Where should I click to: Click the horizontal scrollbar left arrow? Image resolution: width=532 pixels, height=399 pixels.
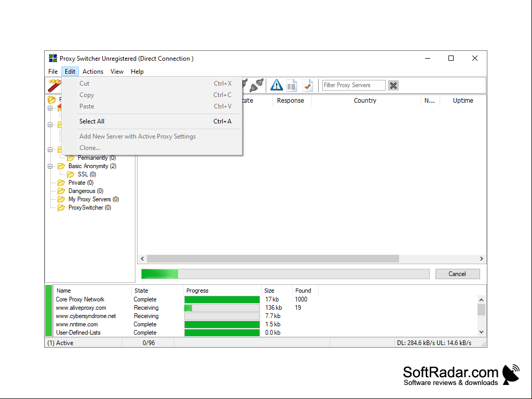pyautogui.click(x=143, y=259)
